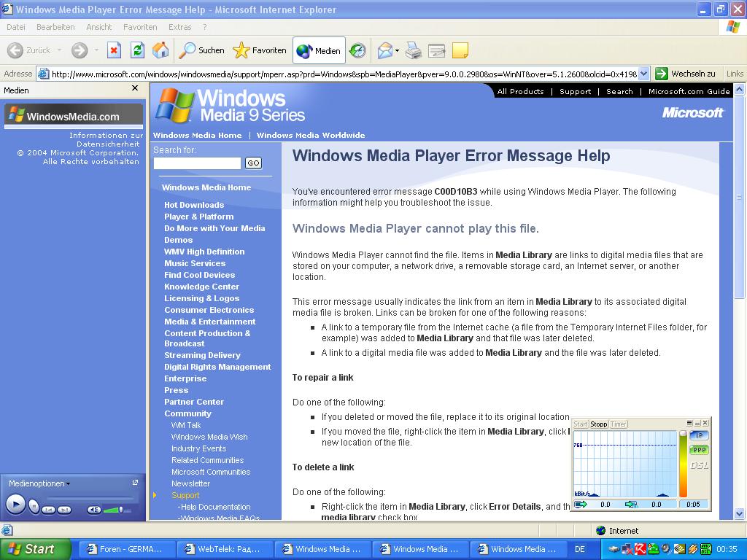Image resolution: width=747 pixels, height=560 pixels.
Task: Mute audio with the speaker button
Action: [94, 510]
